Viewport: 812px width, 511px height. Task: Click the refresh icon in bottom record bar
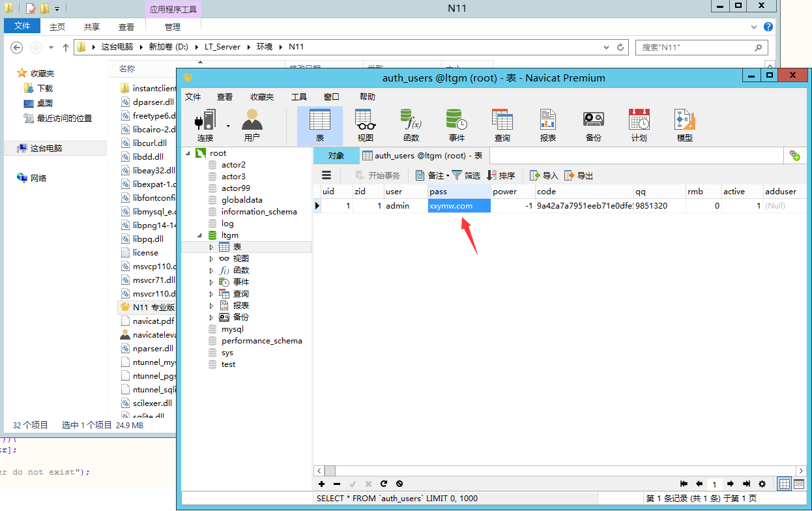(x=384, y=484)
